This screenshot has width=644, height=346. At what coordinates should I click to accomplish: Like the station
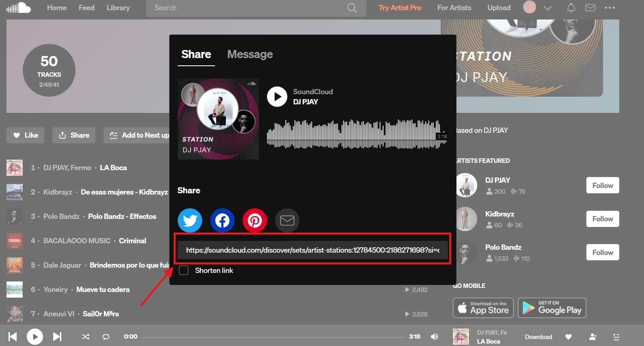coord(26,135)
